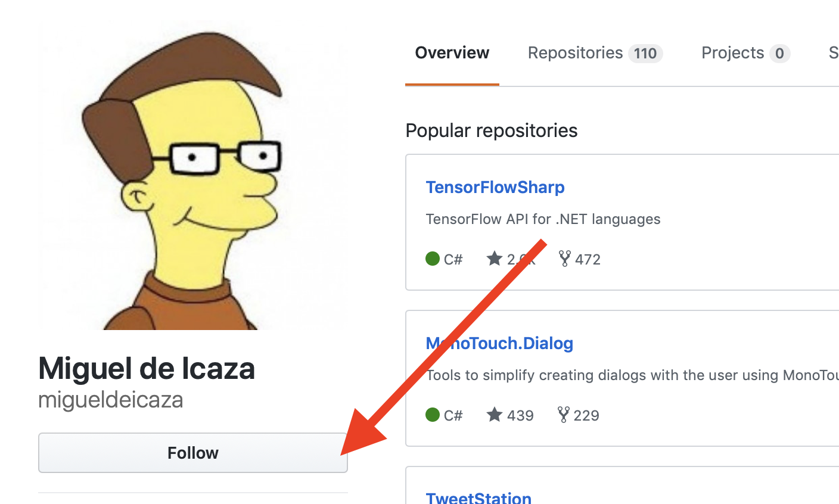Click the migueldeicaza username text
Screen dimensions: 839x504
(111, 399)
